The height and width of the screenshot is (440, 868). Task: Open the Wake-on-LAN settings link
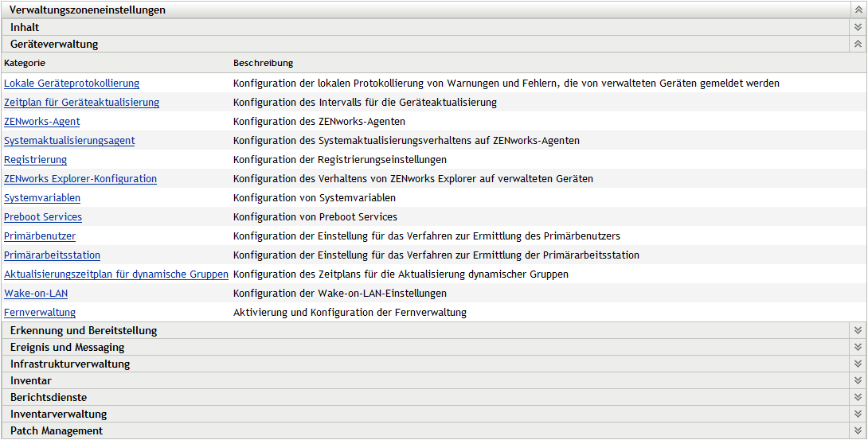pyautogui.click(x=36, y=294)
